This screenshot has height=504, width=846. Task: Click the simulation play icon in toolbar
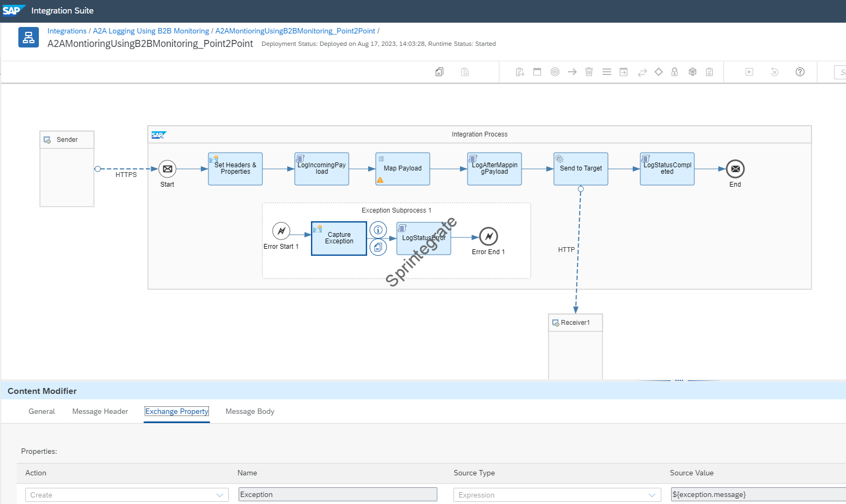point(749,72)
